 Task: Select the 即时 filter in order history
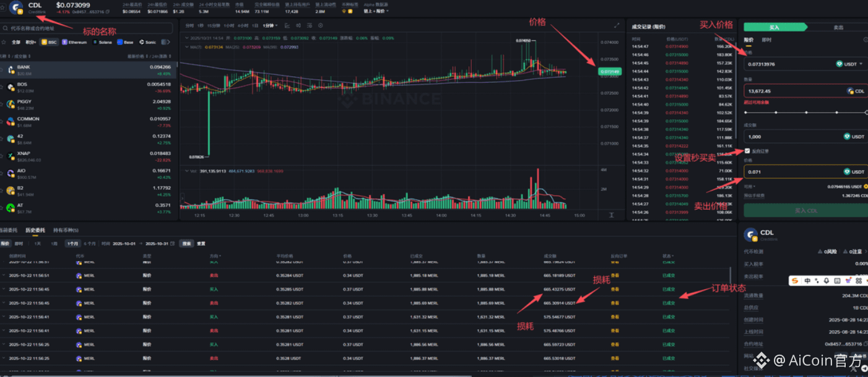(x=19, y=244)
